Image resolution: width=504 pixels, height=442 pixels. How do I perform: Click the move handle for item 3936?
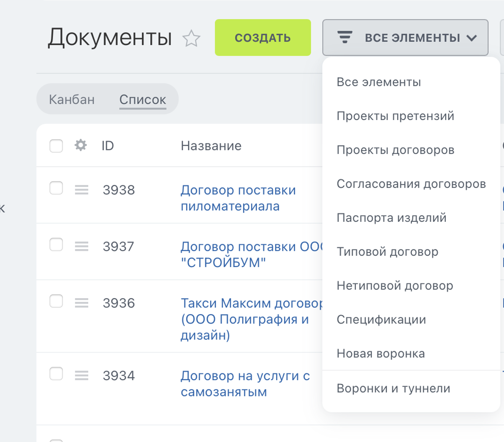click(81, 303)
